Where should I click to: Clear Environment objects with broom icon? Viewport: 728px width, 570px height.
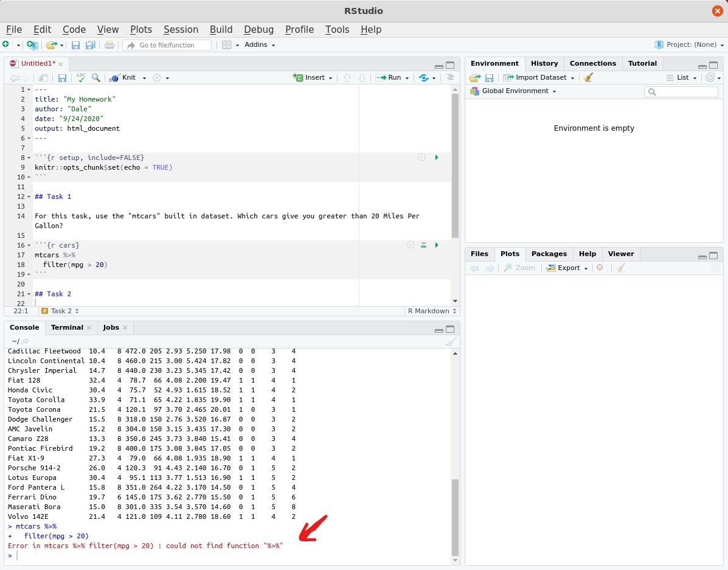(588, 78)
